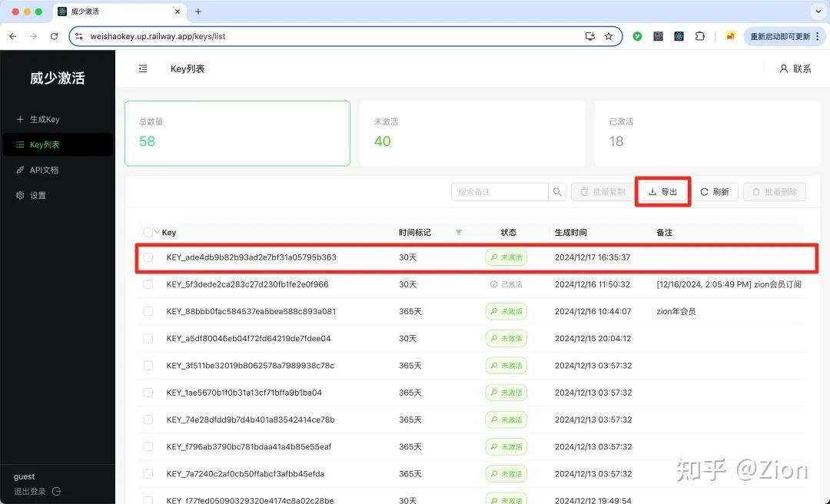Select the 威少激活 browser tab
This screenshot has height=504, width=830.
pyautogui.click(x=119, y=11)
